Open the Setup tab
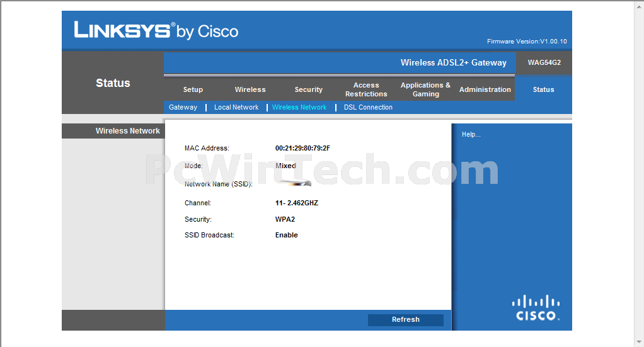644x347 pixels. coord(193,89)
